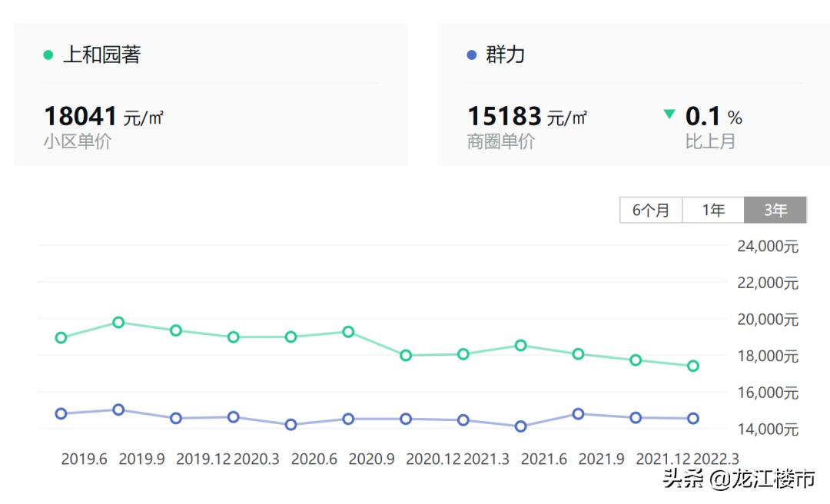Screen dimensions: 830x504
Task: Switch to the 1年 time range tab
Action: tap(713, 210)
